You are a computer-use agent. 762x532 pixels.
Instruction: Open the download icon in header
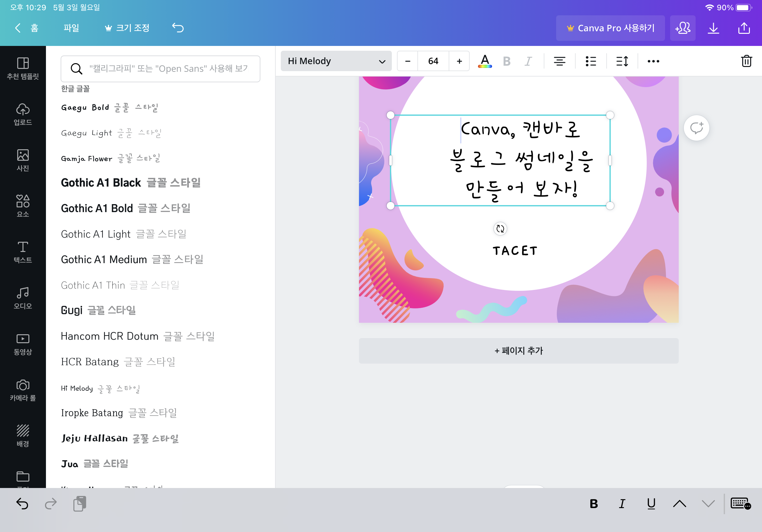(713, 28)
